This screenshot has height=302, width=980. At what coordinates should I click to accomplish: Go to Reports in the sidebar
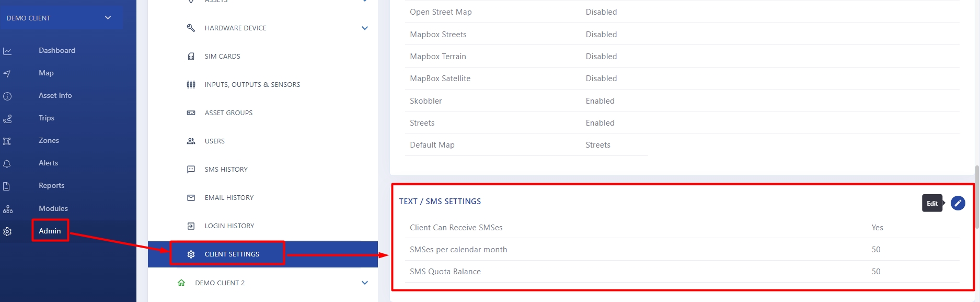(x=51, y=185)
